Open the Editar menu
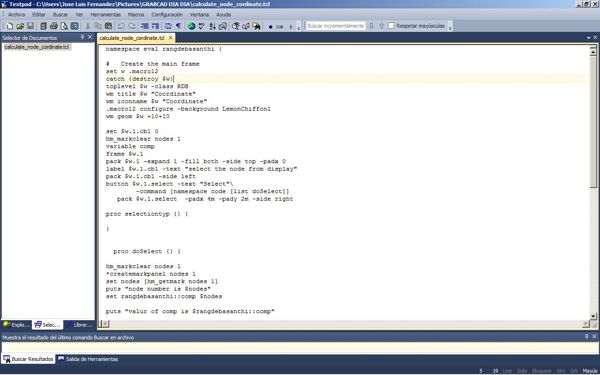This screenshot has height=375, width=600. (39, 15)
